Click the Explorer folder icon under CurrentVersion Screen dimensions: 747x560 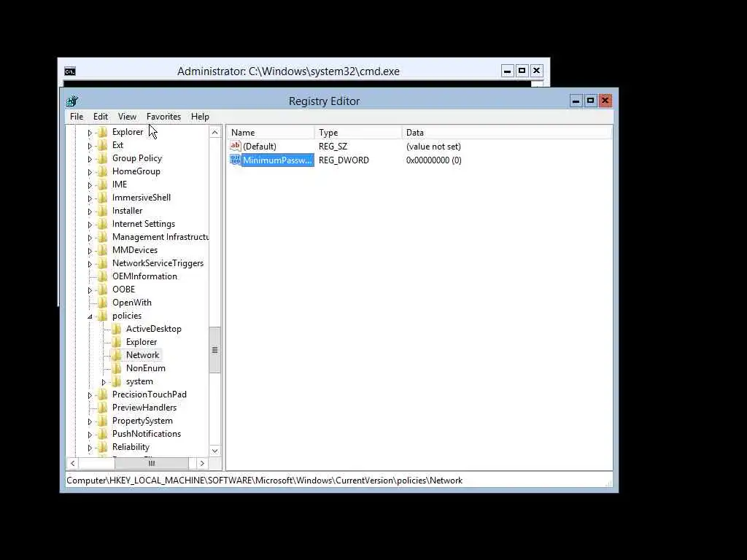(x=102, y=132)
